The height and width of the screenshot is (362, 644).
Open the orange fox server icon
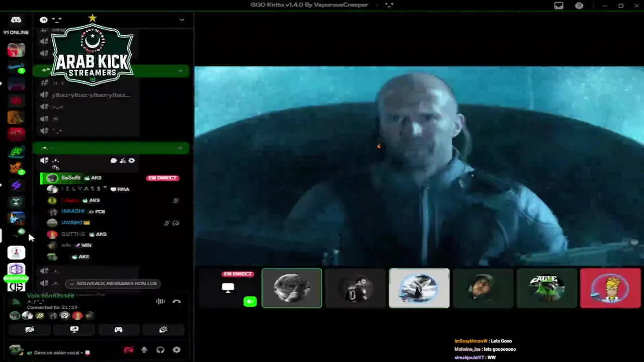pyautogui.click(x=16, y=168)
